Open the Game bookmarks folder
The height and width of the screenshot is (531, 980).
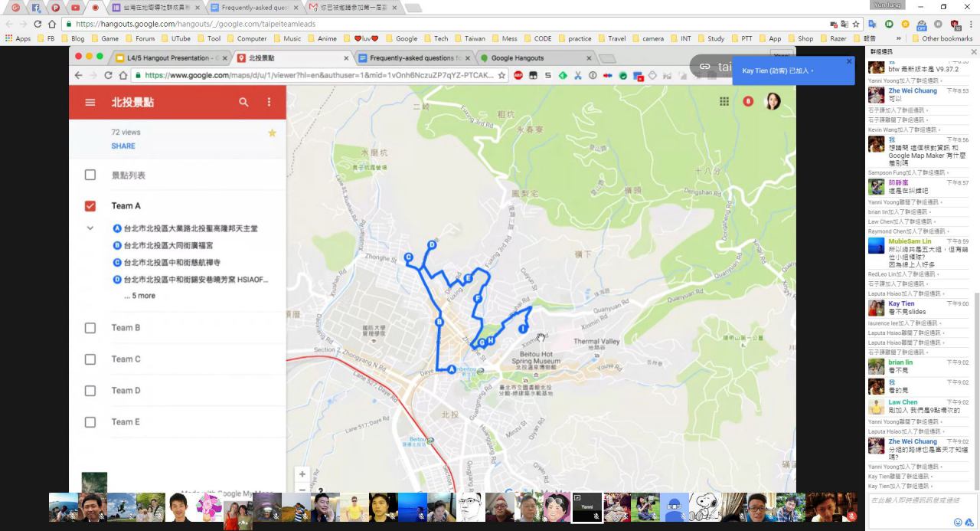coord(104,38)
